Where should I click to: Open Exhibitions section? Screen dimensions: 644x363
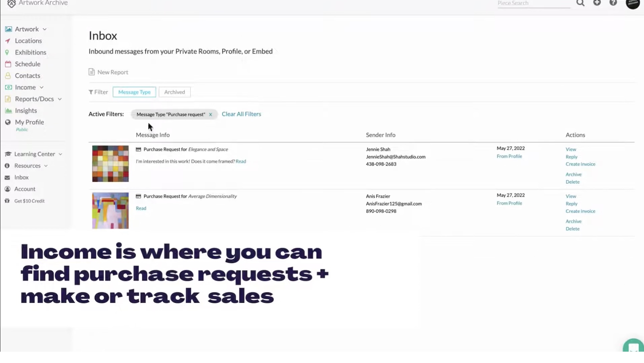[31, 52]
